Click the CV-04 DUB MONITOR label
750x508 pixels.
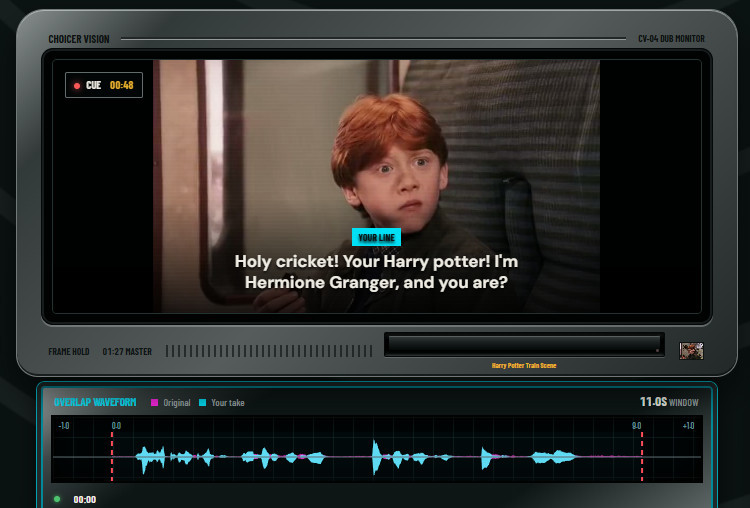[672, 39]
